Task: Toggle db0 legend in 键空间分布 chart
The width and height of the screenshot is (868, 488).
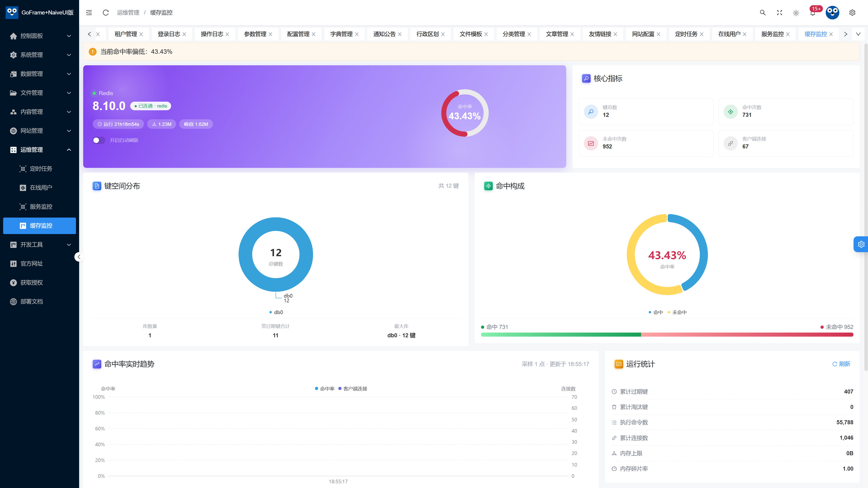Action: (x=276, y=312)
